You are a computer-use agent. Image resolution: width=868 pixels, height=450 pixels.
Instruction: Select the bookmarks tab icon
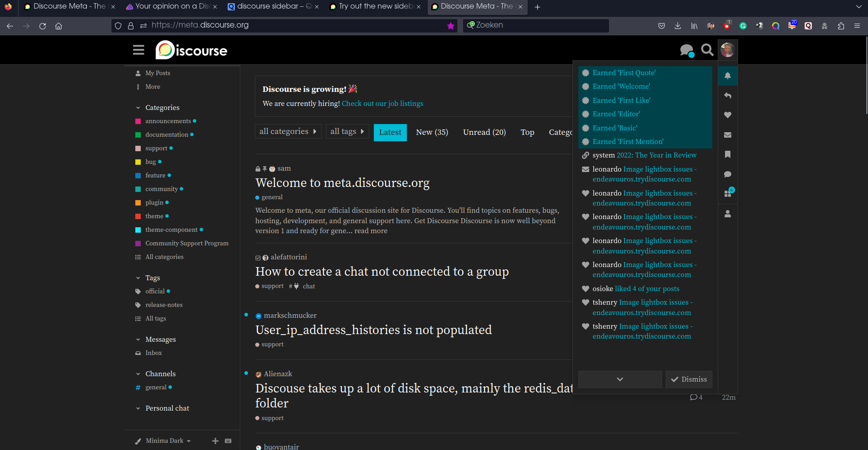[x=728, y=154]
